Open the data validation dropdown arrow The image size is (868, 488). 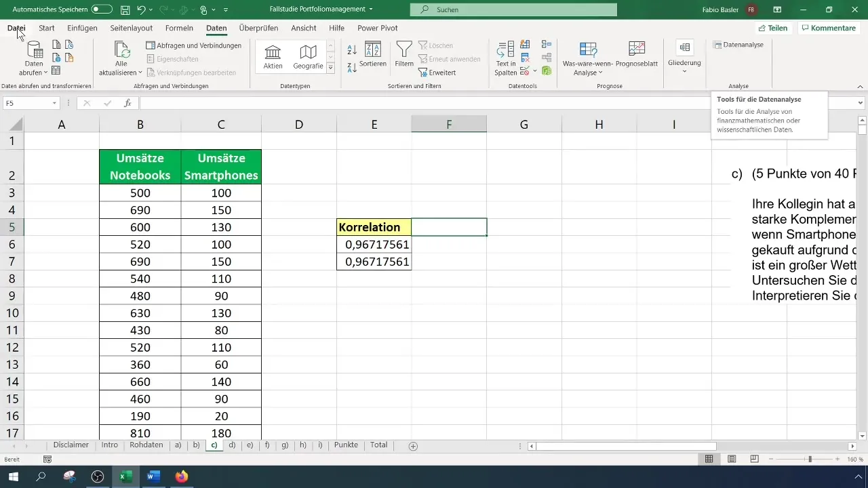(x=534, y=70)
